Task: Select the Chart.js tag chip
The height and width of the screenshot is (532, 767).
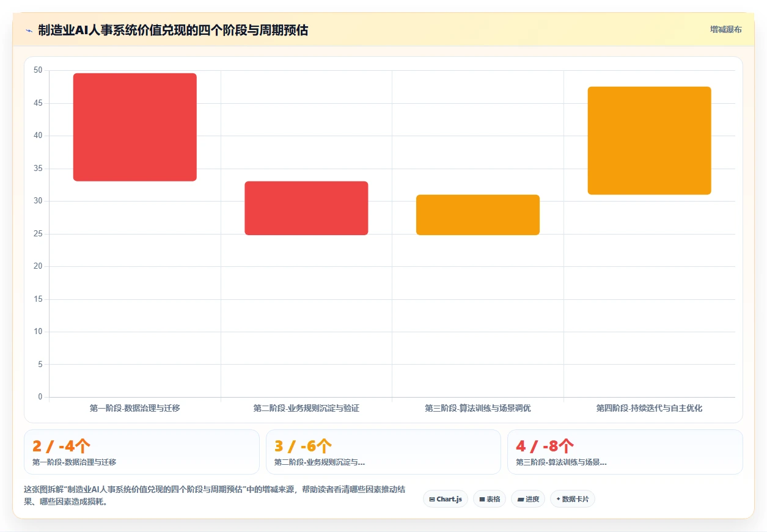Action: tap(446, 499)
